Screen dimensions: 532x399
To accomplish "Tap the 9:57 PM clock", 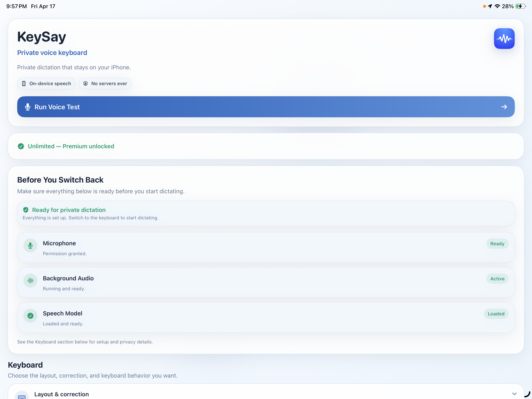I will (x=16, y=6).
